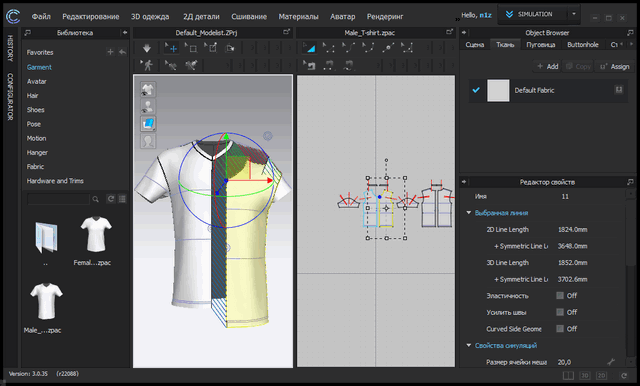
Task: Add a favorite with the plus icon
Action: click(x=110, y=52)
